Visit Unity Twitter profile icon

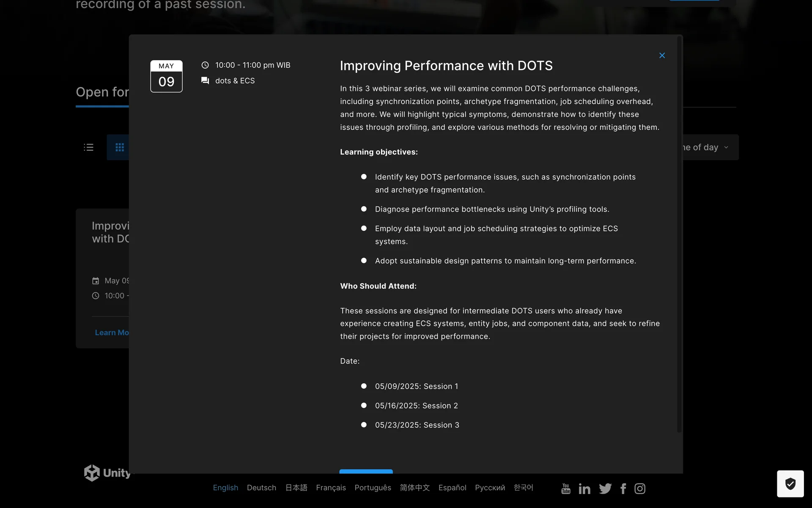click(x=605, y=489)
